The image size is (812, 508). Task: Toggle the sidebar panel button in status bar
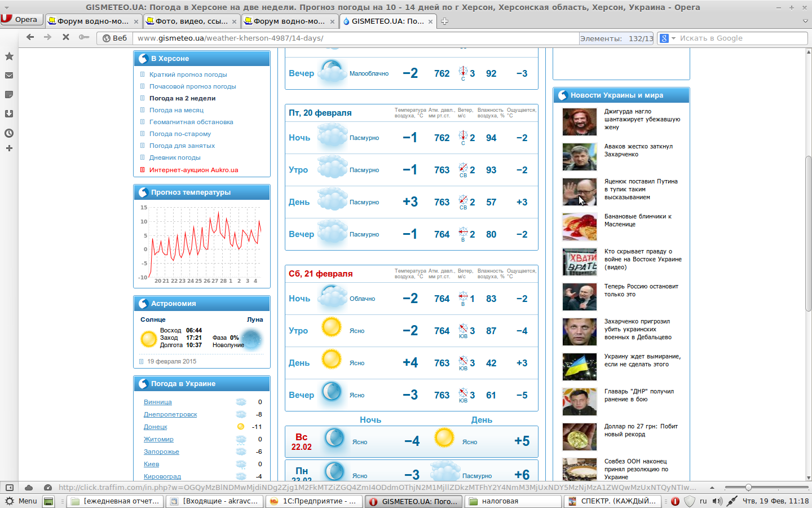point(10,488)
